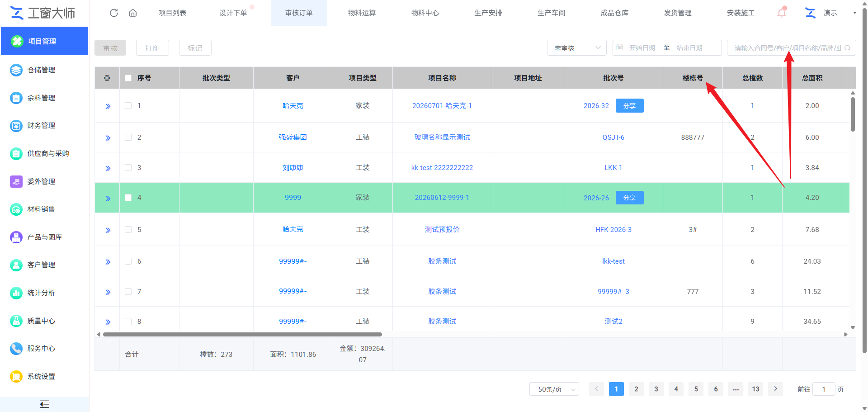Check the checkbox for row 8

click(128, 321)
